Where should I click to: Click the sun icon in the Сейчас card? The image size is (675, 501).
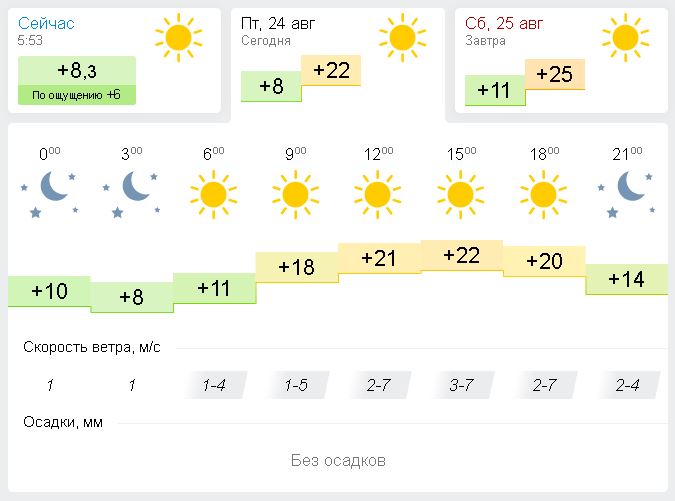pyautogui.click(x=178, y=36)
